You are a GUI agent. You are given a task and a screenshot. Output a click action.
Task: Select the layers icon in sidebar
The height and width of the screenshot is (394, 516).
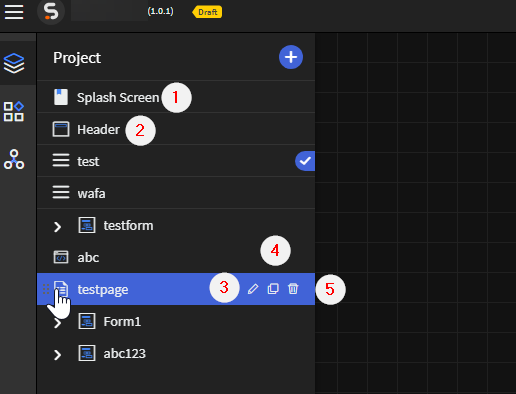[14, 63]
